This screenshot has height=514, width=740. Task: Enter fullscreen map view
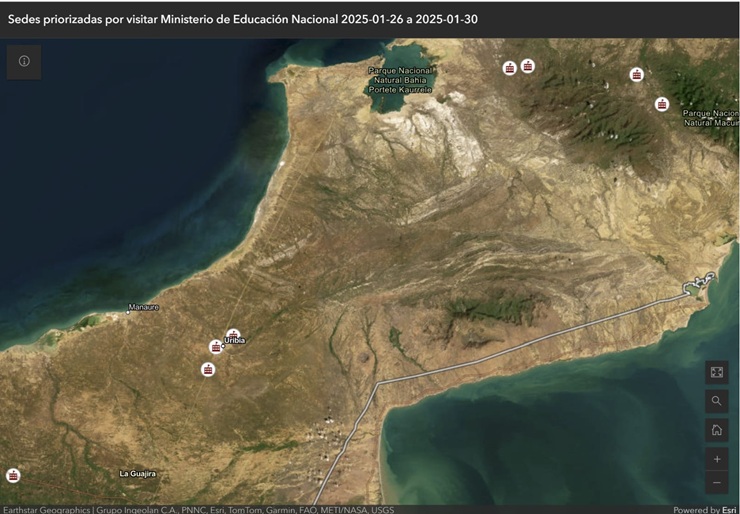tap(716, 372)
